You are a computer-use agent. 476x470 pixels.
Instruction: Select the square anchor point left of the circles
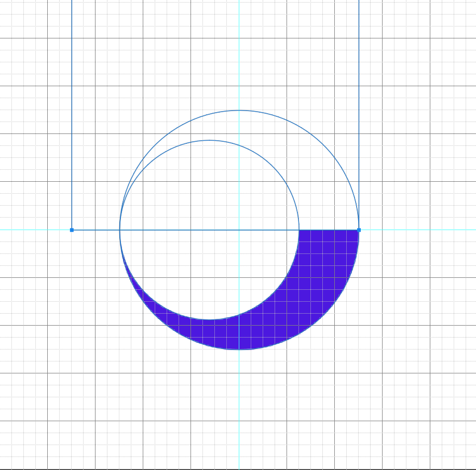(72, 230)
